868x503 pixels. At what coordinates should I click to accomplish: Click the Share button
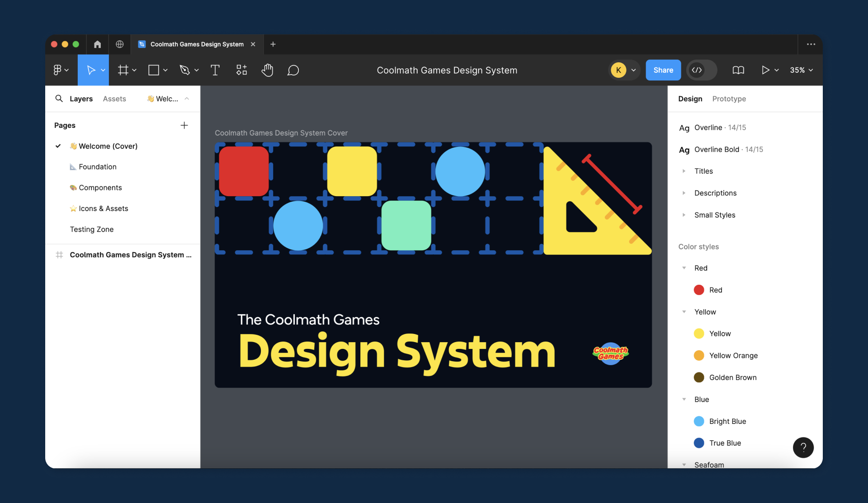663,70
